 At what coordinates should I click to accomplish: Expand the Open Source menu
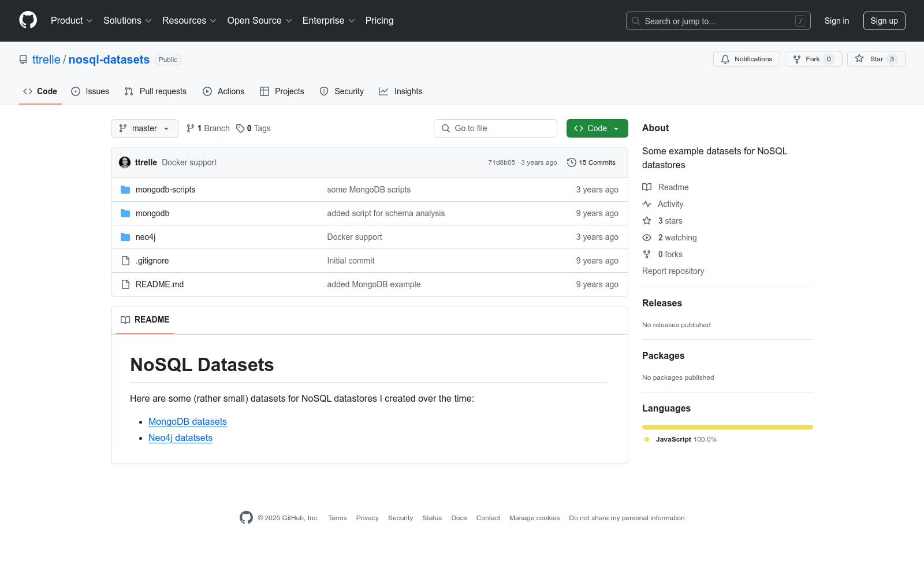coord(260,21)
